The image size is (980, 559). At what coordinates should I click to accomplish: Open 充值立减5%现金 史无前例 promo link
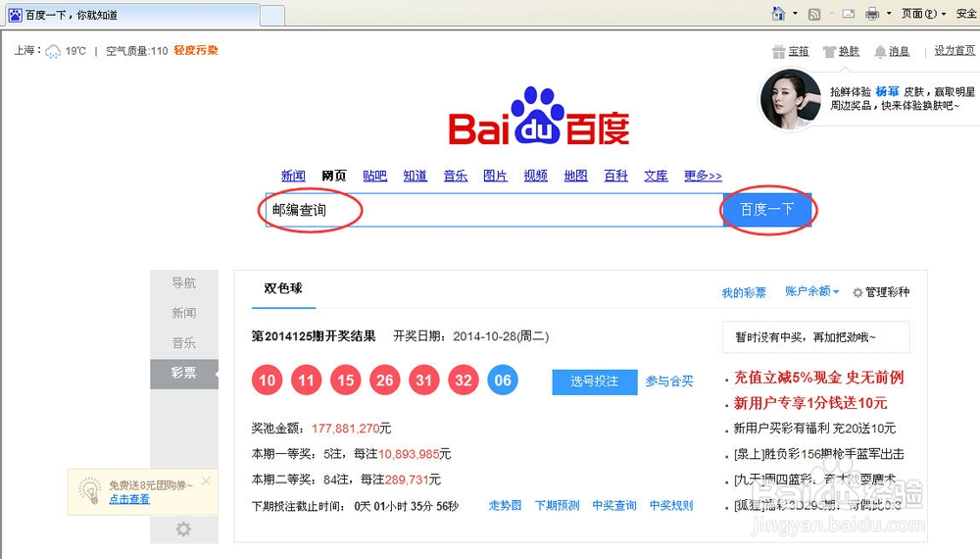(x=818, y=378)
